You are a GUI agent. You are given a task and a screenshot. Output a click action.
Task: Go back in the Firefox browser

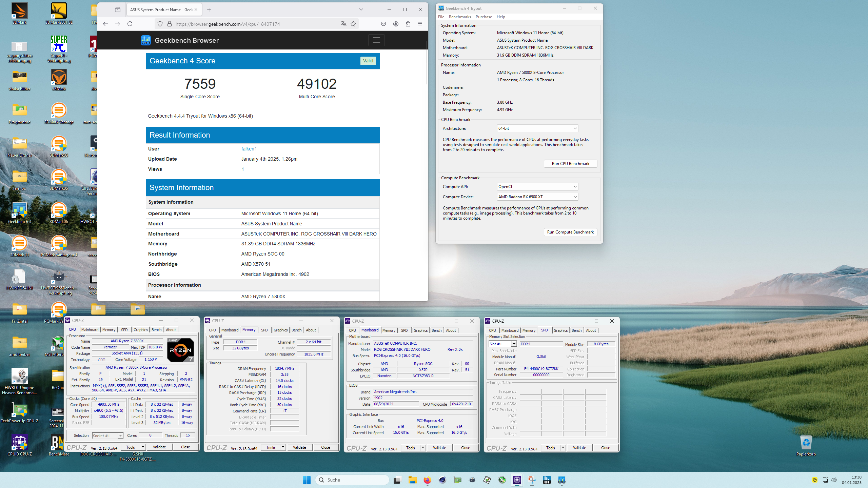105,24
